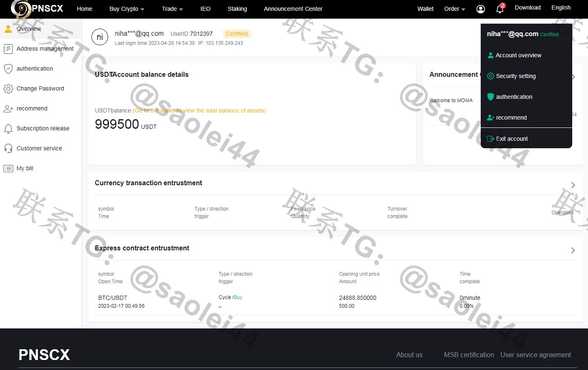Click 'Go to the wallet' balance link
The width and height of the screenshot is (588, 370).
point(199,111)
